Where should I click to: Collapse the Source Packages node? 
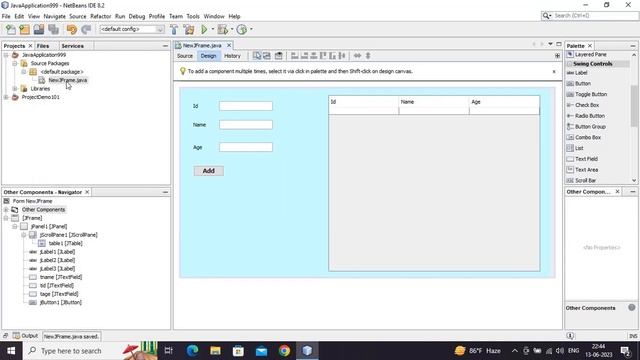click(x=15, y=63)
